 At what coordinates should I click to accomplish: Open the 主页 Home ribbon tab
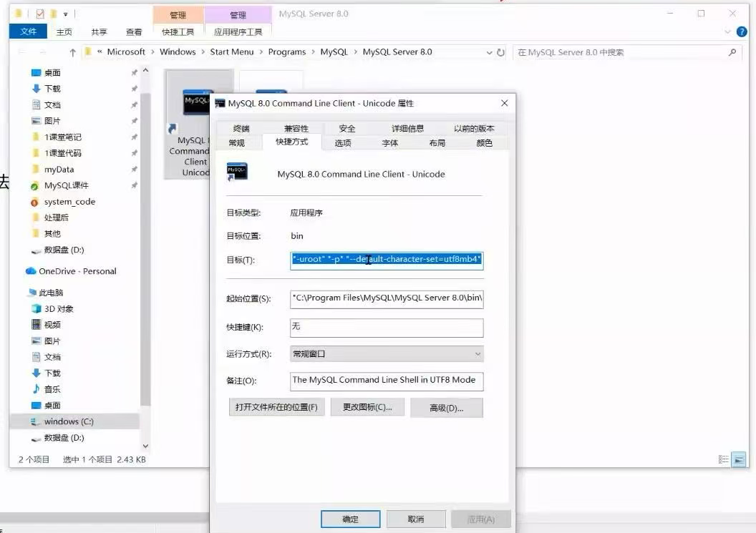click(64, 31)
